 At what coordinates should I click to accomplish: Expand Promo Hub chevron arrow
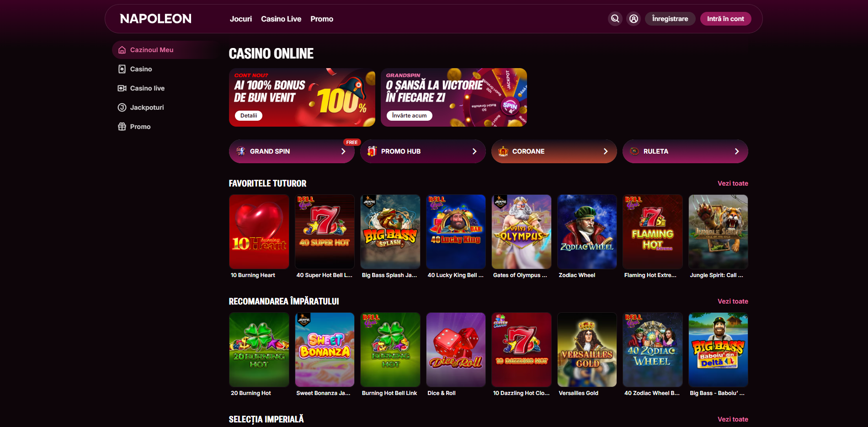click(474, 151)
